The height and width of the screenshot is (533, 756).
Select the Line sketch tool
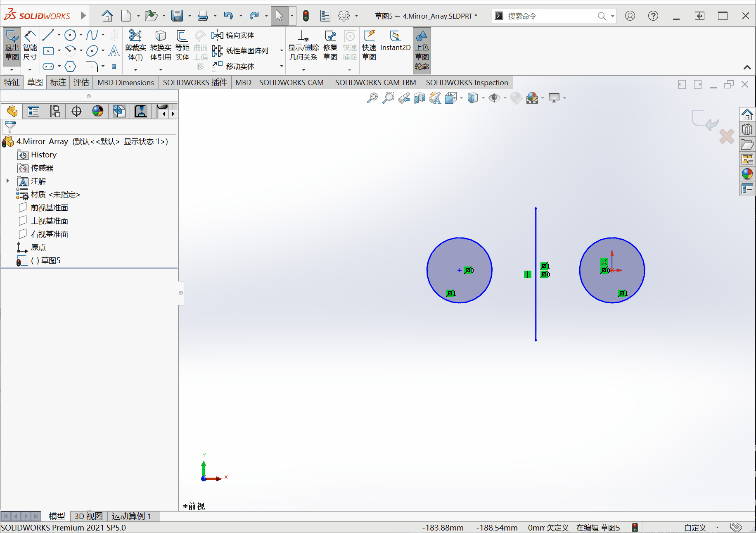click(x=48, y=35)
